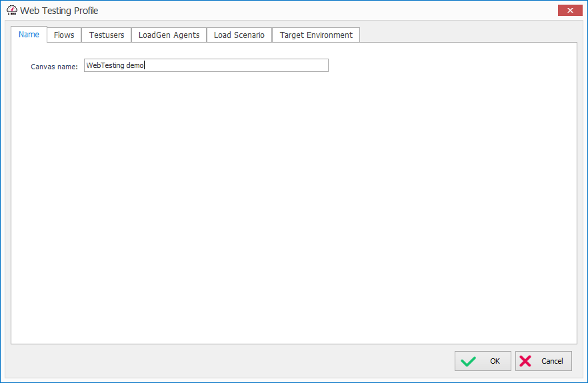
Task: View the Target Environment tab
Action: (x=316, y=35)
